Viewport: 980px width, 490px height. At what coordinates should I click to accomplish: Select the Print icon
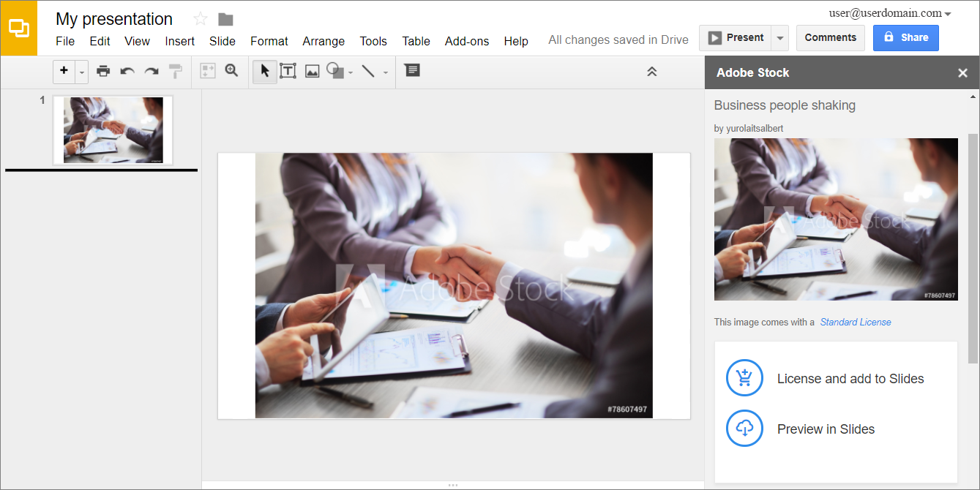103,71
